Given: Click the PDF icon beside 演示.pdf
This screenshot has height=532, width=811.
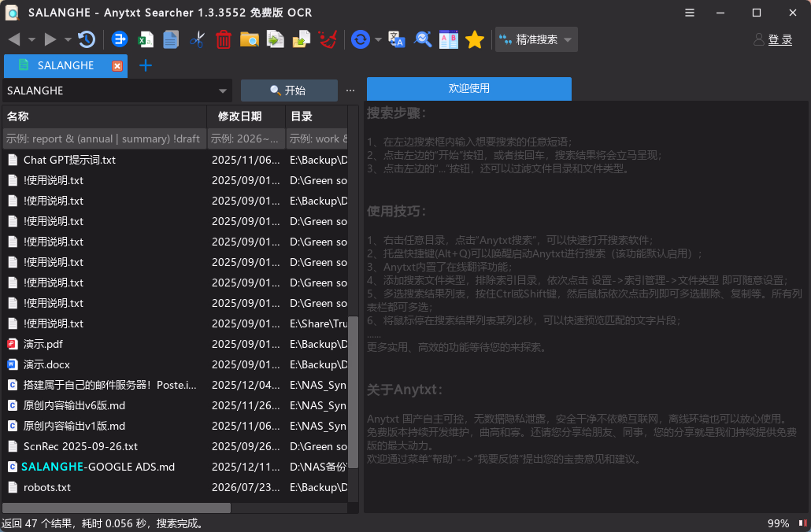Looking at the screenshot, I should coord(13,344).
